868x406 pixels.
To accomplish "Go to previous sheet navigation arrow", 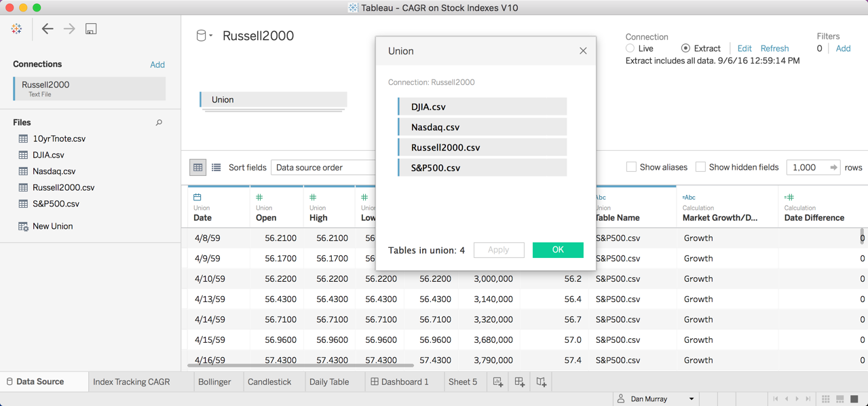I will [787, 399].
